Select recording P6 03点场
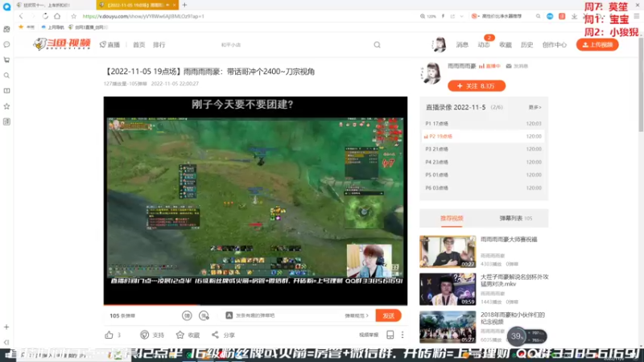Screen dimensions: 644x362 [484, 188]
